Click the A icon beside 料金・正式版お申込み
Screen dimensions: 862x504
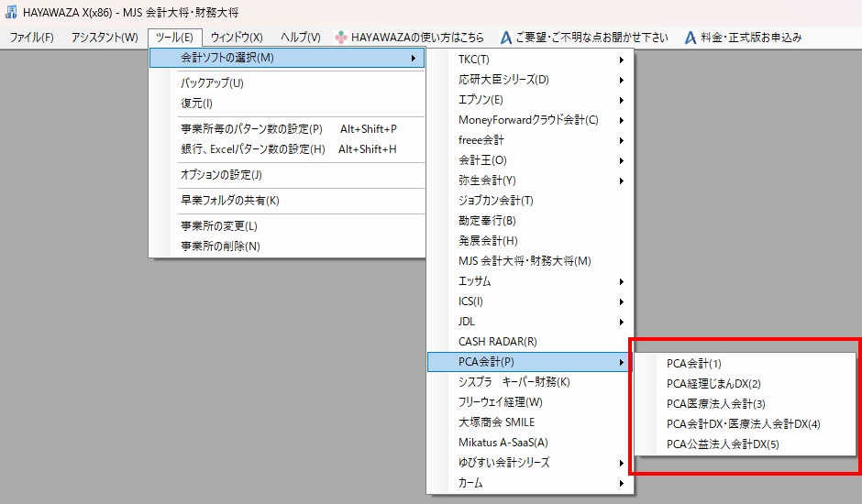[x=691, y=38]
